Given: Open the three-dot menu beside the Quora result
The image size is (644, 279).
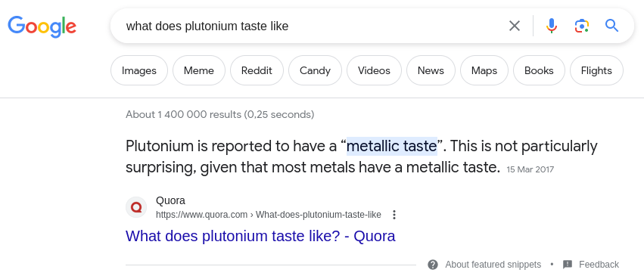Looking at the screenshot, I should click(394, 215).
